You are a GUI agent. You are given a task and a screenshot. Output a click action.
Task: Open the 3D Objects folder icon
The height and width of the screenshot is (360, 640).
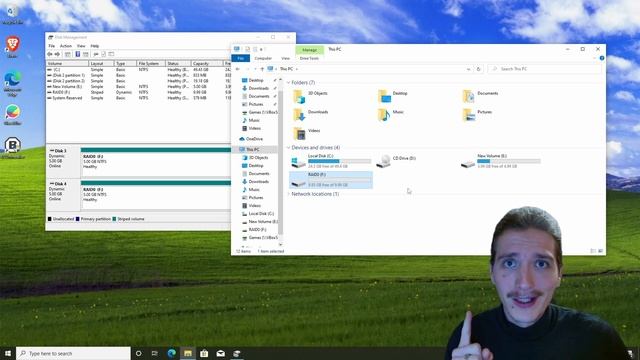tap(299, 97)
